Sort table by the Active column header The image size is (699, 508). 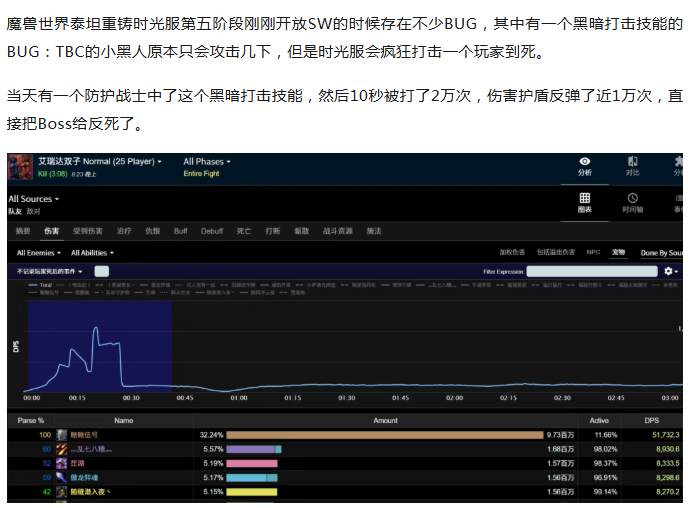point(599,420)
